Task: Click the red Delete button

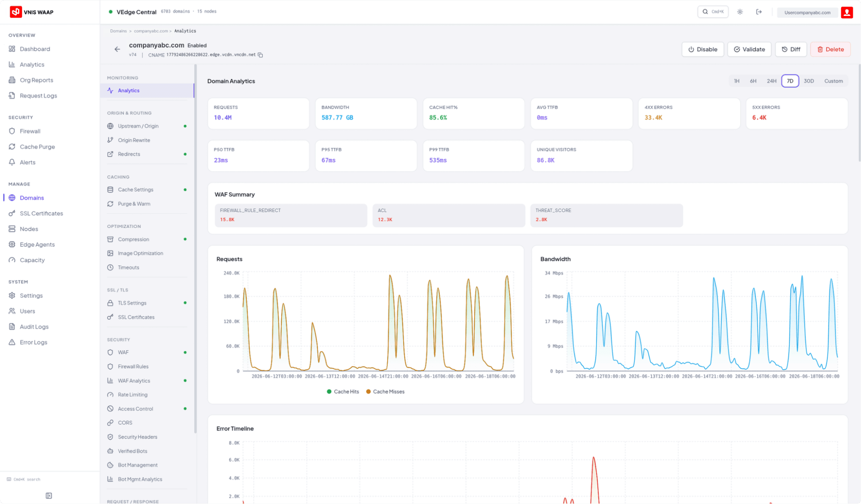Action: coord(830,49)
